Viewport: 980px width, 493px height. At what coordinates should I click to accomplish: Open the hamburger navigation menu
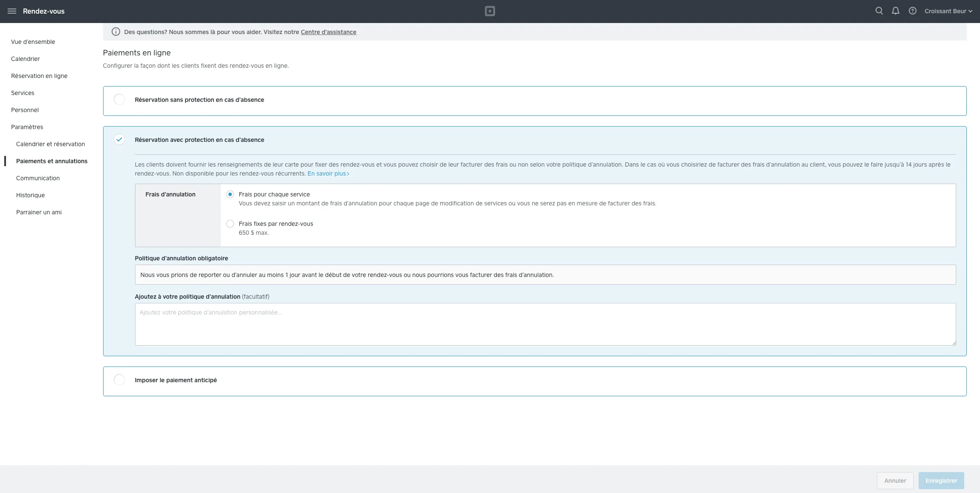(x=12, y=11)
